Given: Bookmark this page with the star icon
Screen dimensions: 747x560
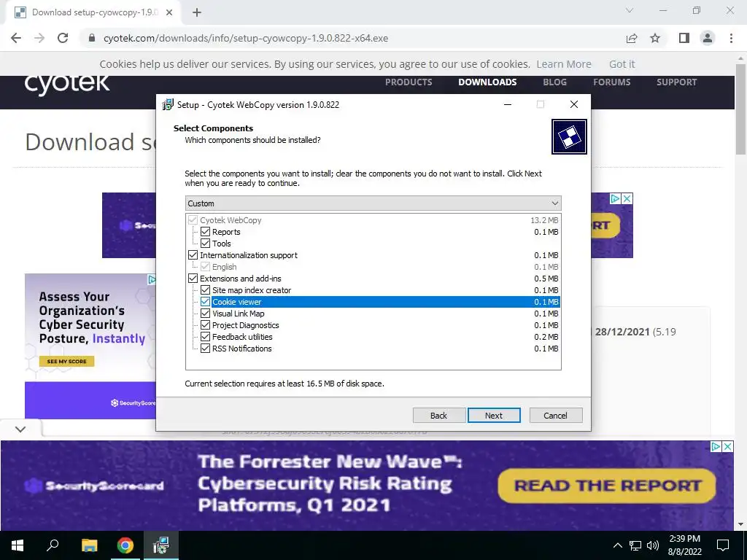Looking at the screenshot, I should 655,38.
